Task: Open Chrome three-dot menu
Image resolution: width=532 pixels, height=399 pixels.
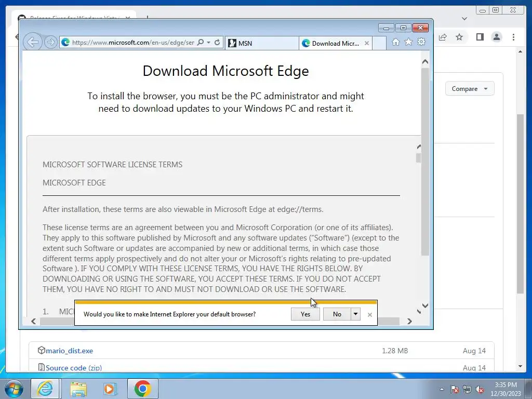Action: pyautogui.click(x=514, y=37)
